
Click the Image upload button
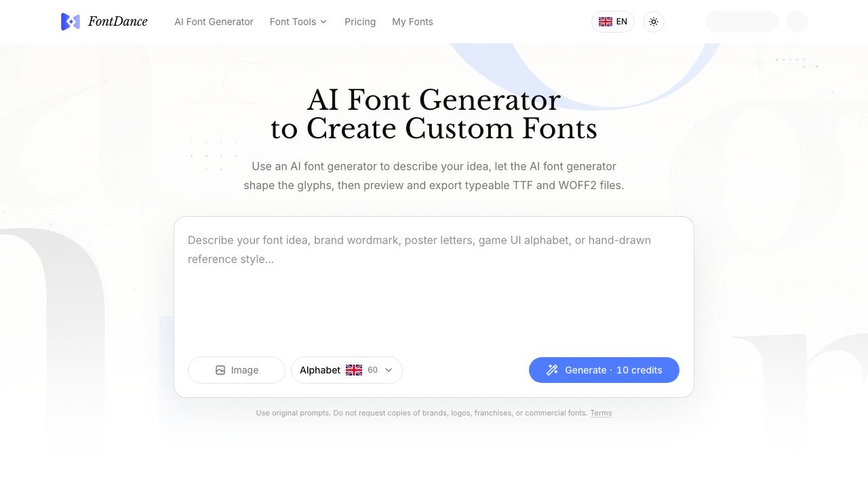point(237,370)
